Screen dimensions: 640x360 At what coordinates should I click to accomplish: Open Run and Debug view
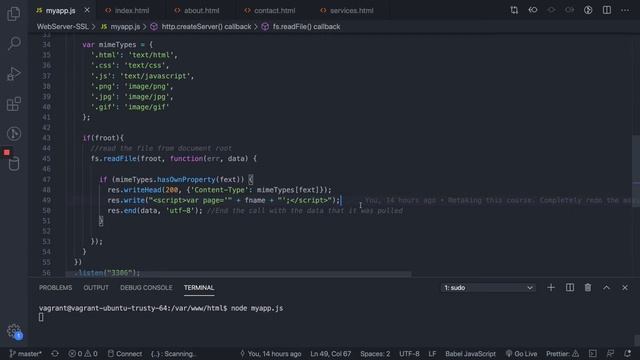(13, 73)
